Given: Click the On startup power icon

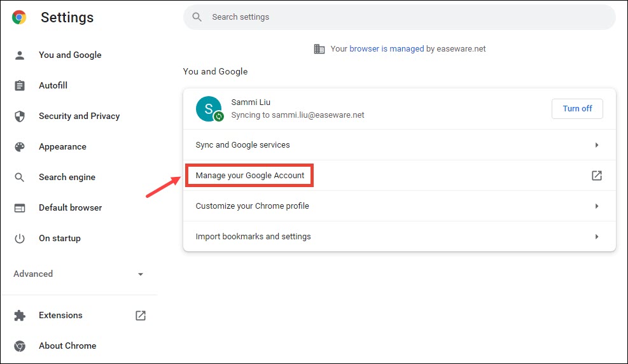Looking at the screenshot, I should (x=20, y=239).
